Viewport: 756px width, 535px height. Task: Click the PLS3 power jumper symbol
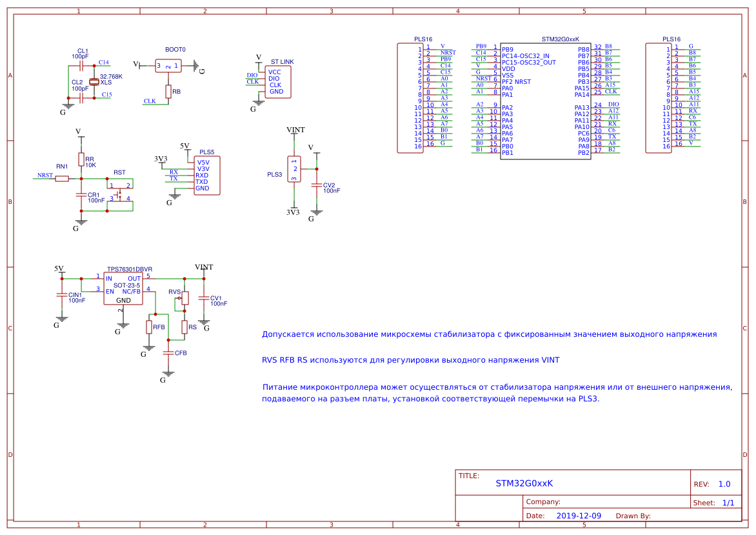coord(294,169)
